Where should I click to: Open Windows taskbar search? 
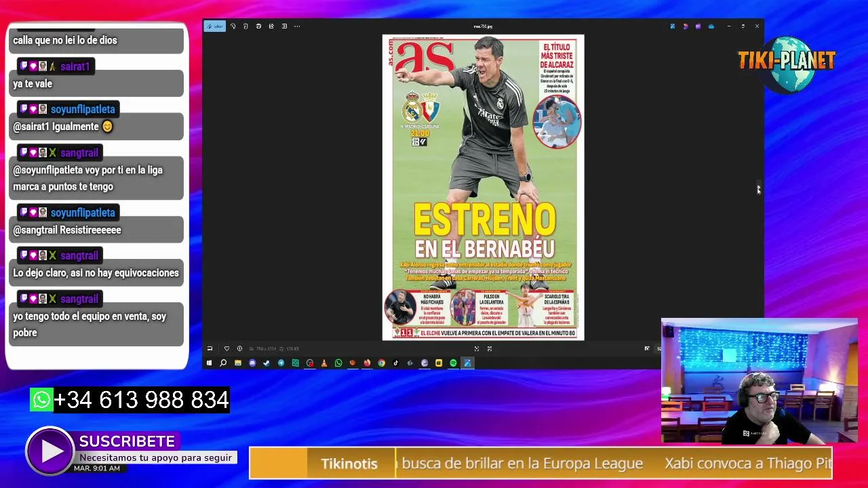[223, 363]
